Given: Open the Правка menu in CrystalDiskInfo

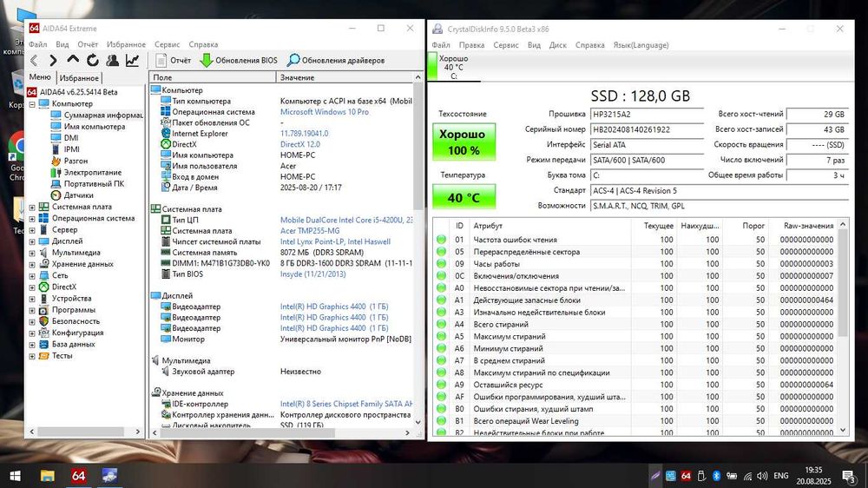Looking at the screenshot, I should (471, 45).
